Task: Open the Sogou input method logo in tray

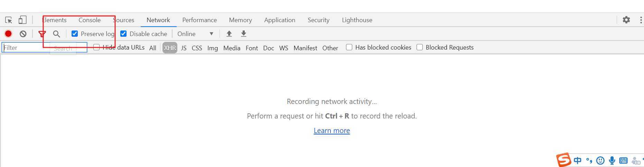Action: [563, 160]
